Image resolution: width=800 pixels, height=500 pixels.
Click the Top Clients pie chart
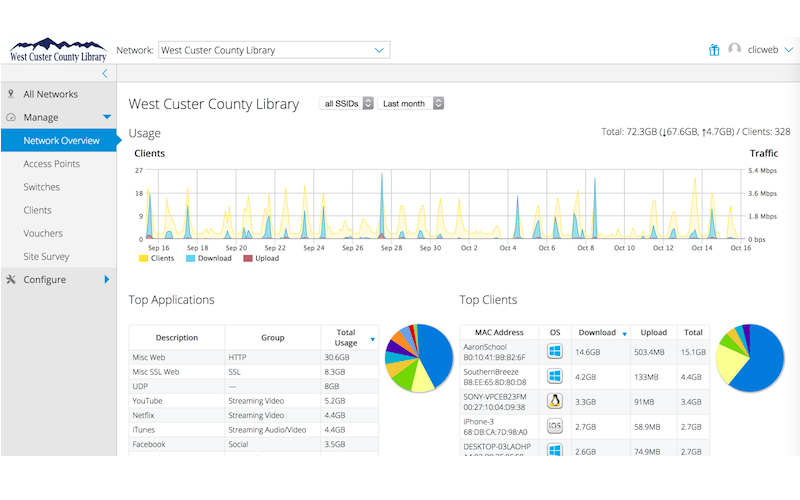click(750, 357)
